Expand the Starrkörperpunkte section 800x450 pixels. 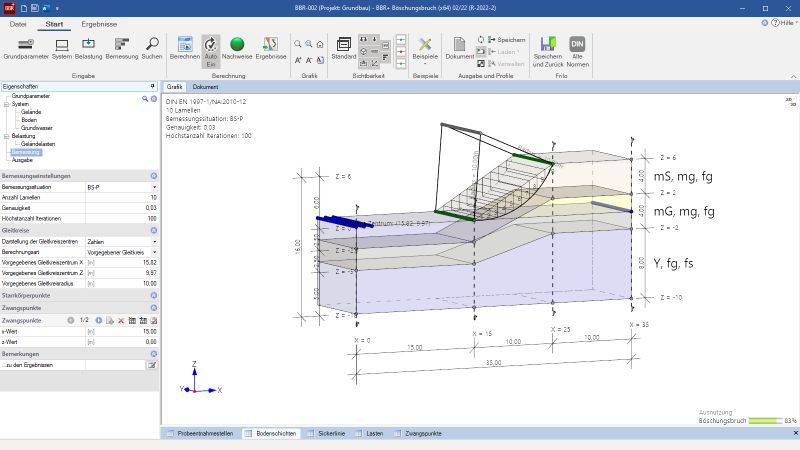[154, 295]
